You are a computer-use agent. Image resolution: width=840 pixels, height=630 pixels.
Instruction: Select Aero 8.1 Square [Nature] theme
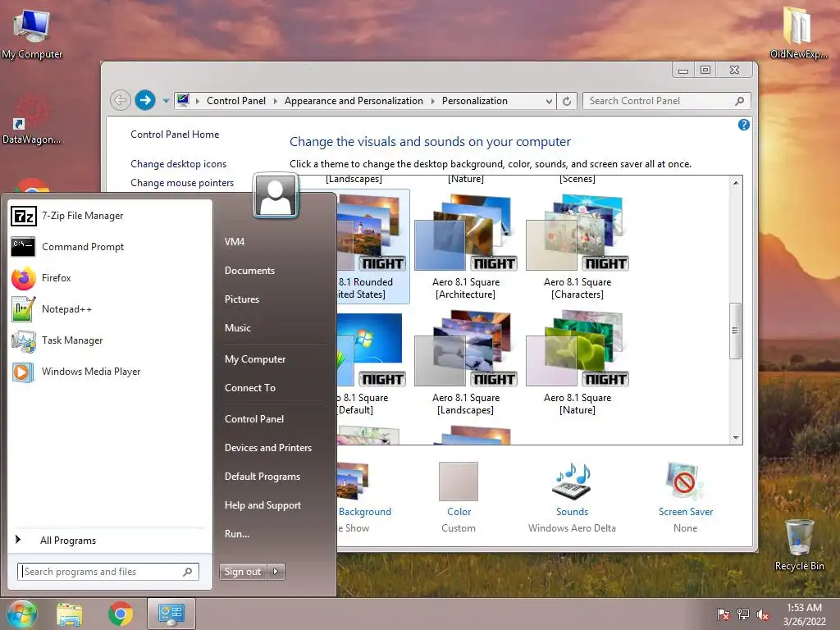577,363
